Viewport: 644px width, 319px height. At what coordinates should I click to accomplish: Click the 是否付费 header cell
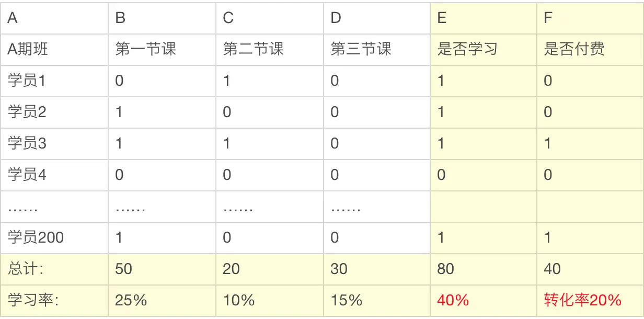(590, 50)
